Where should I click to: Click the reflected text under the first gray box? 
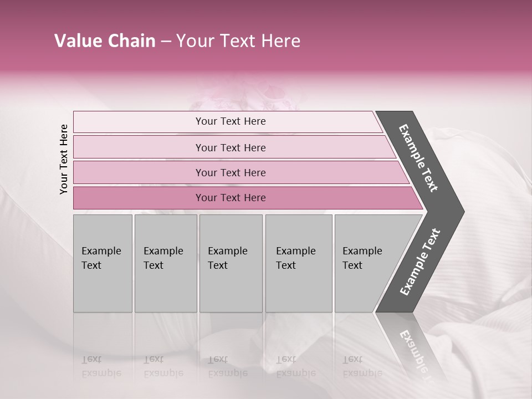[101, 367]
